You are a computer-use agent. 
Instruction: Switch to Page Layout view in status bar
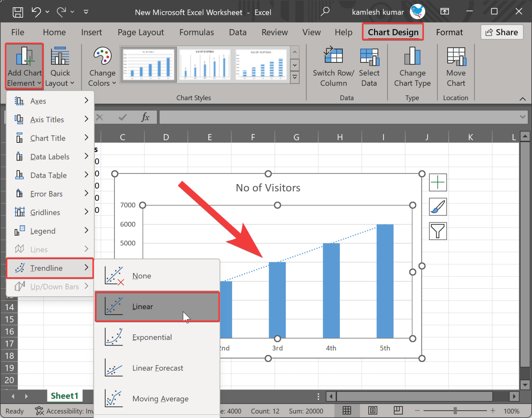[x=372, y=410]
